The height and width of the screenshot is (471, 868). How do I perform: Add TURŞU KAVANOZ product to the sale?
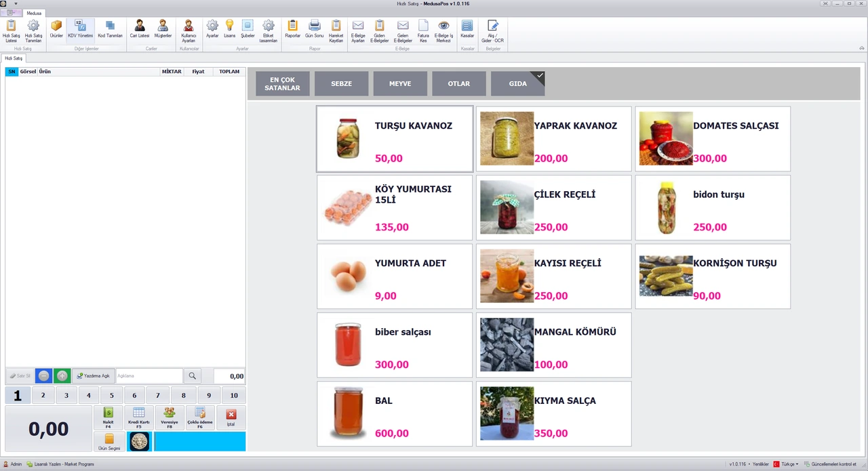[x=395, y=139]
